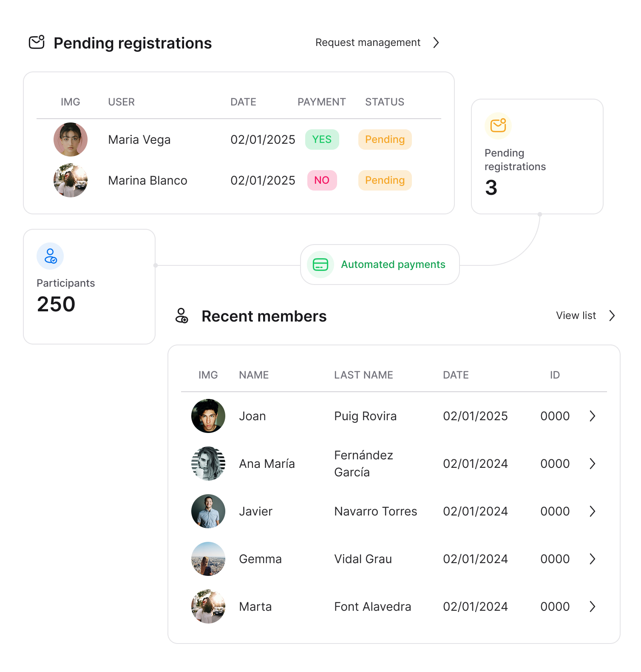Image resolution: width=641 pixels, height=672 pixels.
Task: Click the green card icon for Automated payments
Action: (320, 265)
